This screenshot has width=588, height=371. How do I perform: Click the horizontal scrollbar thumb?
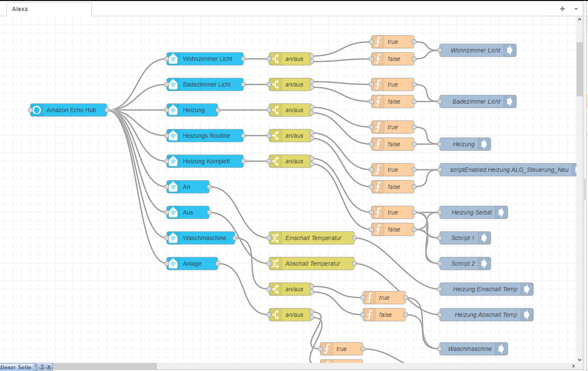[104, 366]
